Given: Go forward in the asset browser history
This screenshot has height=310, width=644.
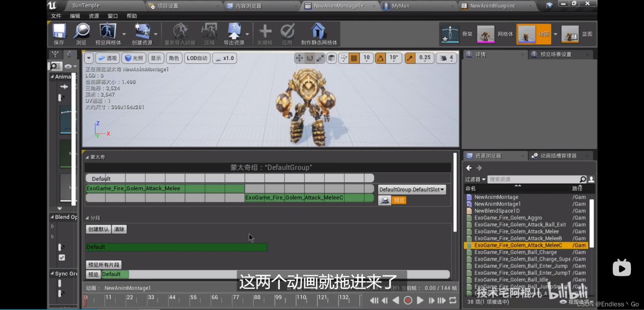Looking at the screenshot, I should (x=479, y=168).
